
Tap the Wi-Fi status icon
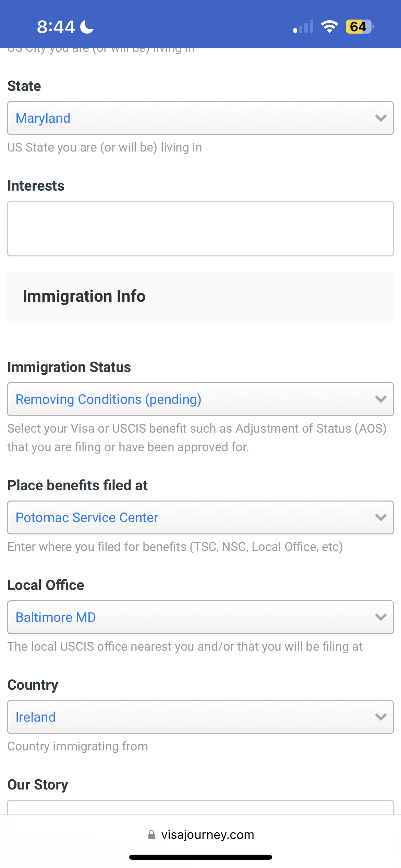[329, 27]
